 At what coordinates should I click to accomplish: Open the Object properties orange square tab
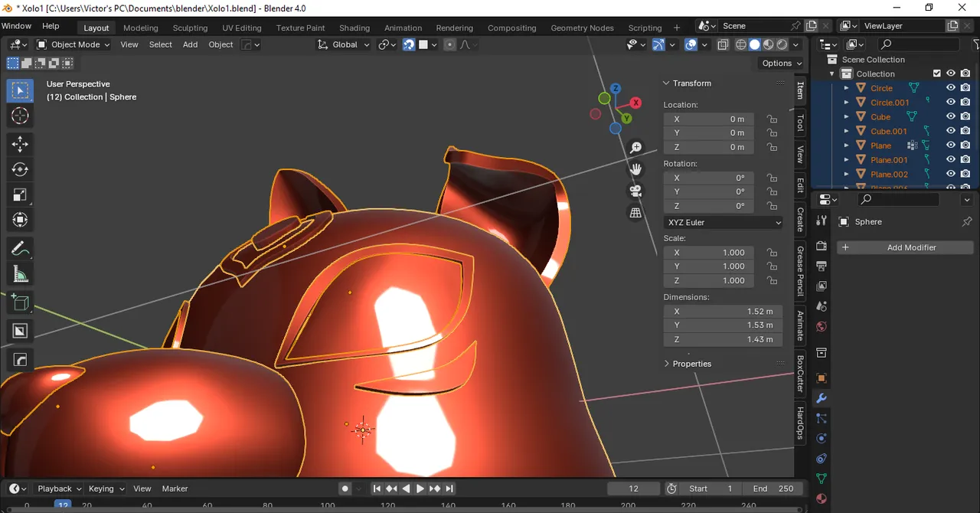click(x=822, y=379)
